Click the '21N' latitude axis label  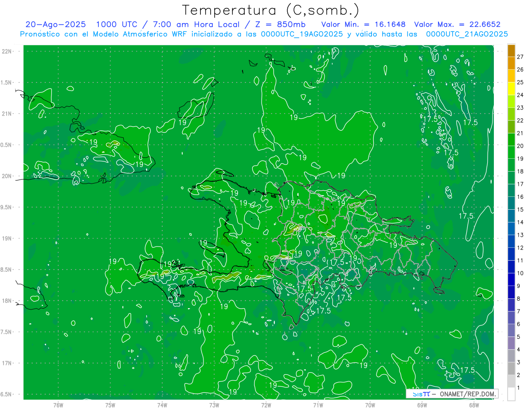coord(7,114)
